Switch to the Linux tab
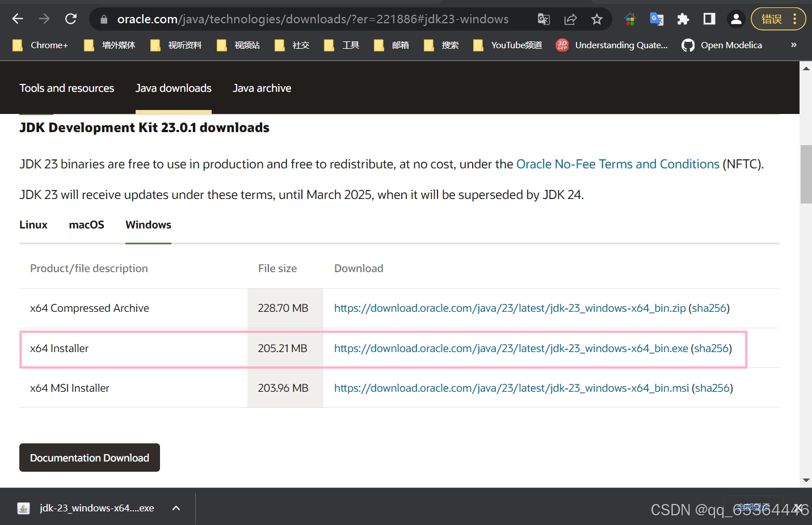The image size is (812, 525). (x=33, y=225)
